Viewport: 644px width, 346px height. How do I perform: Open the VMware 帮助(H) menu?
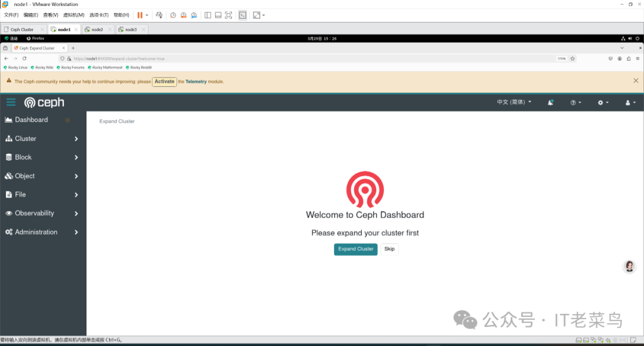[x=121, y=15]
